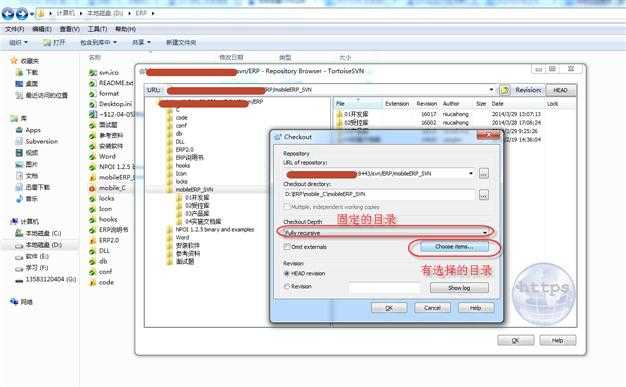
Task: Open the 查看(V) menu
Action: pos(69,29)
